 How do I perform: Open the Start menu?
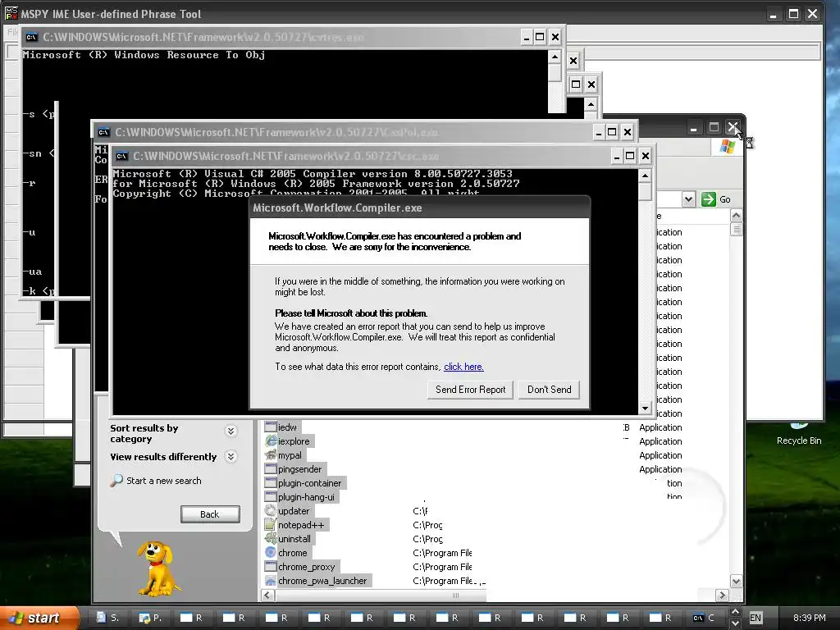39,618
